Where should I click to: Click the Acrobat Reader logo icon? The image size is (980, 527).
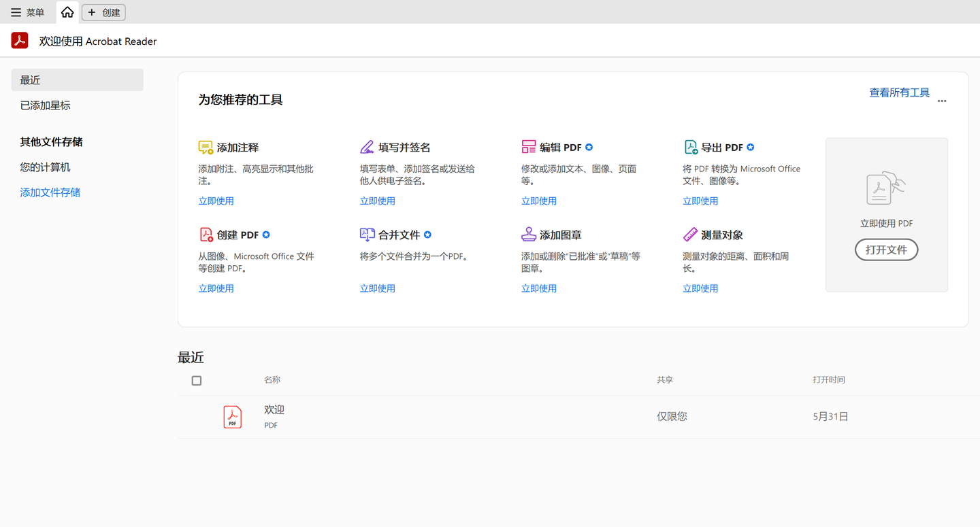[x=20, y=41]
